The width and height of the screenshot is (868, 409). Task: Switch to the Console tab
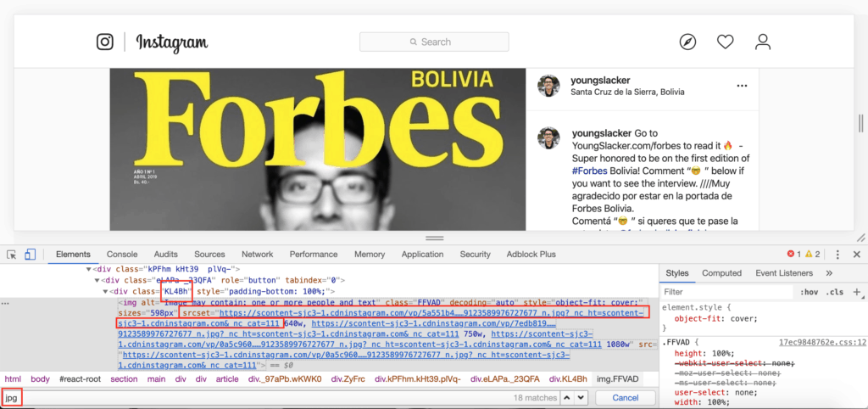[x=122, y=255]
